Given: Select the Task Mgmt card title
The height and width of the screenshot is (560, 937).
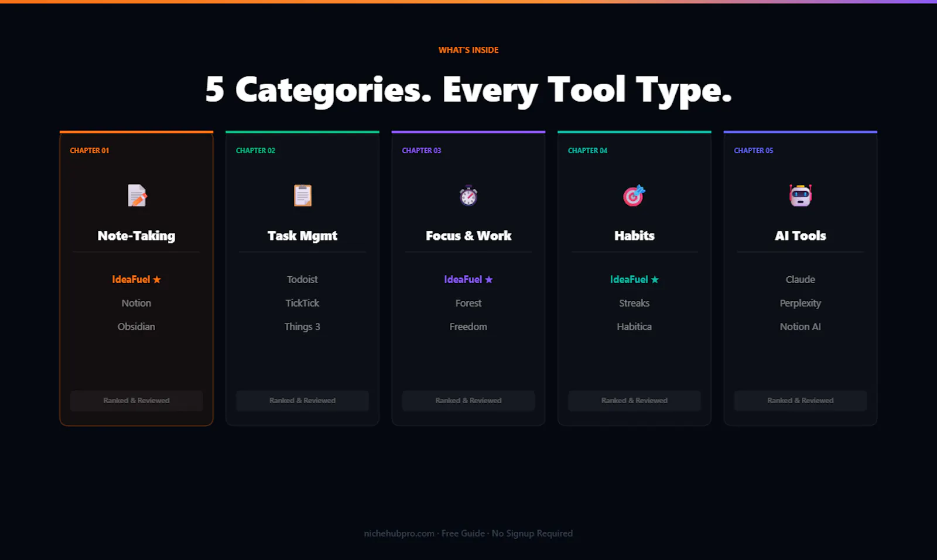Looking at the screenshot, I should click(x=302, y=236).
